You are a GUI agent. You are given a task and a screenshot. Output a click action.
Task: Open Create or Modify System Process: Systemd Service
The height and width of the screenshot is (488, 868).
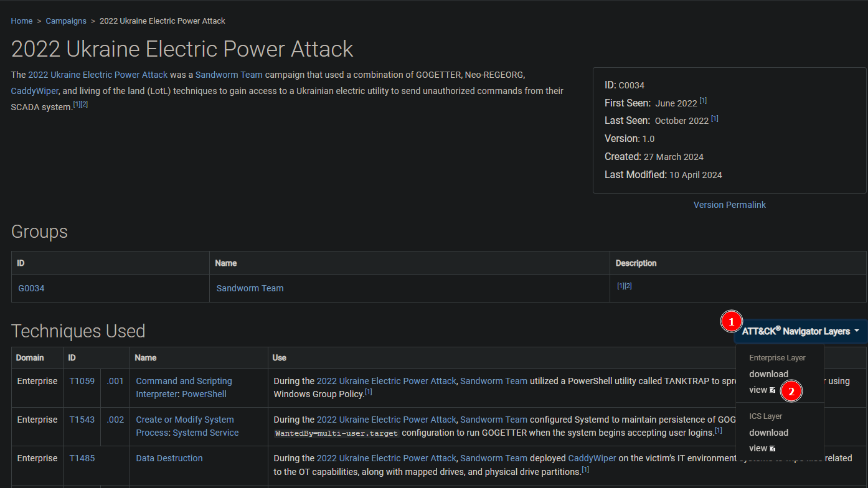(x=187, y=426)
